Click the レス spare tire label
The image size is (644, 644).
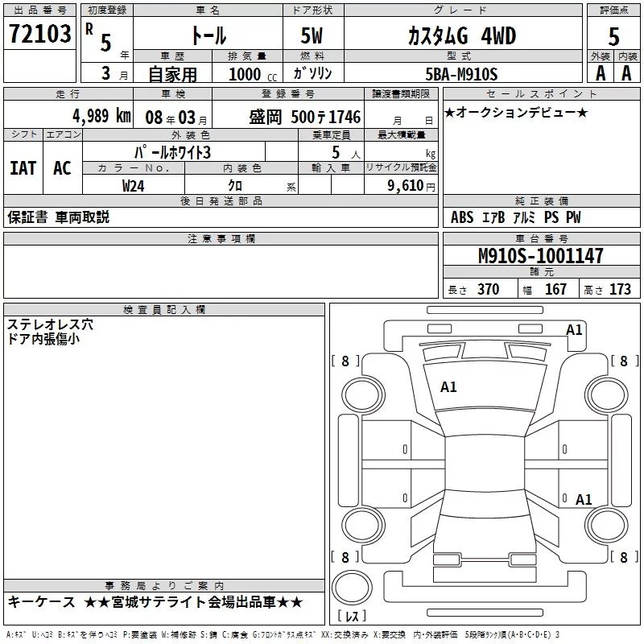pyautogui.click(x=352, y=616)
